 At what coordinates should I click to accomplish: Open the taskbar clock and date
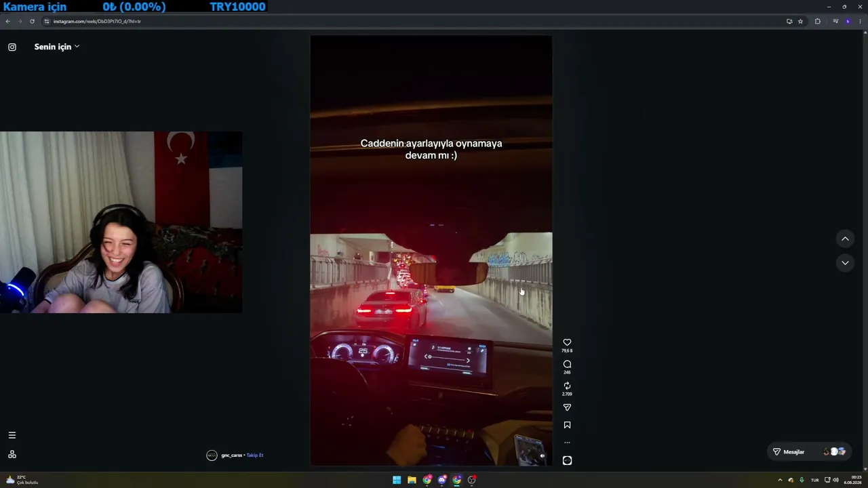tap(852, 480)
